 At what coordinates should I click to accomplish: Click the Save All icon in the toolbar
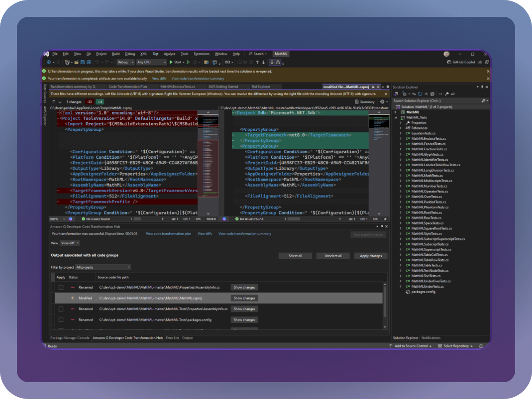(88, 62)
